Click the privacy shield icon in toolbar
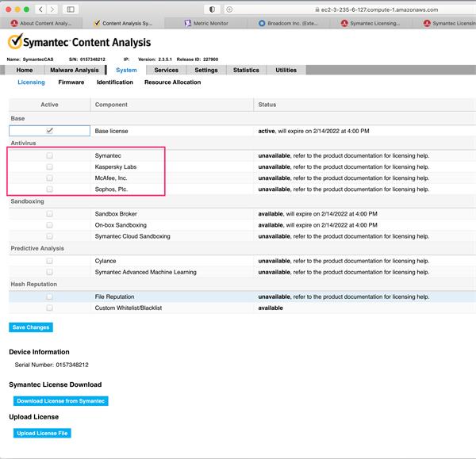The height and width of the screenshot is (459, 476). tap(212, 10)
